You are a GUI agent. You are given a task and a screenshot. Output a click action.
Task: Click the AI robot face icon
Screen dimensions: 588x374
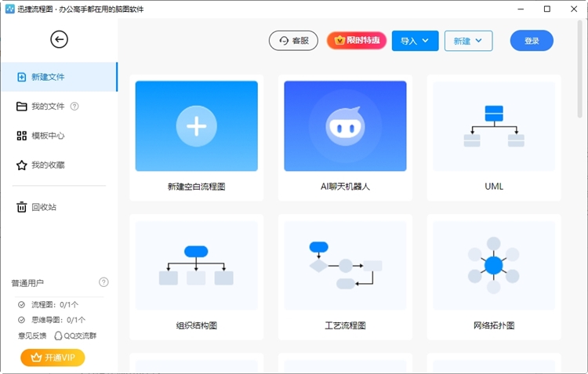pos(346,126)
